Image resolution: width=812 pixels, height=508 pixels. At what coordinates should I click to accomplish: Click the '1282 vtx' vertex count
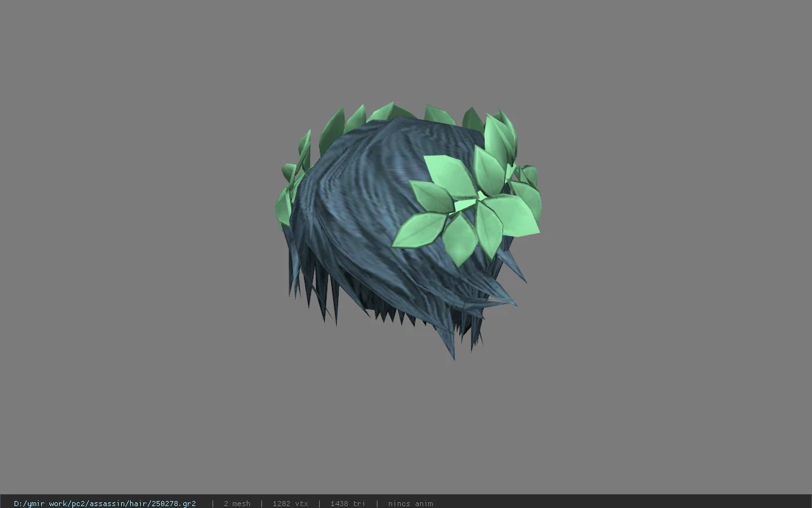290,504
